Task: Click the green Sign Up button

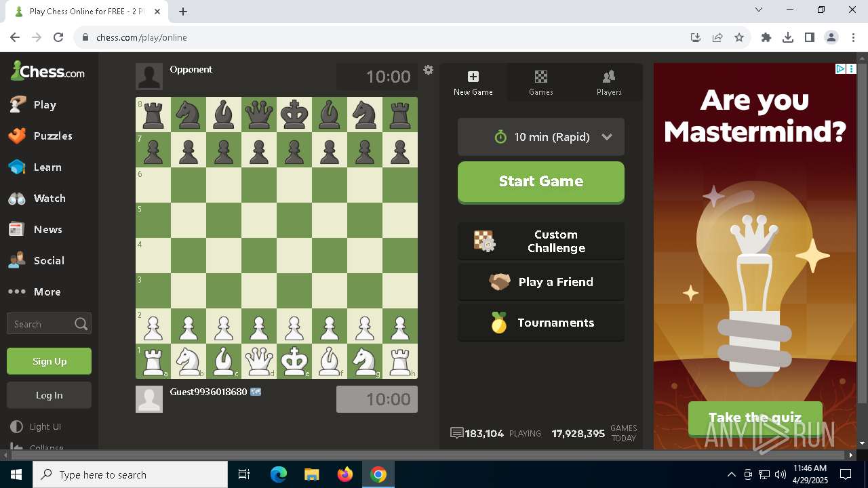Action: (x=49, y=361)
